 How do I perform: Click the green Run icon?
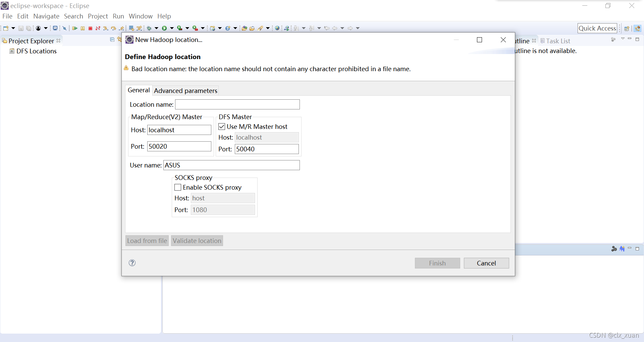click(164, 28)
